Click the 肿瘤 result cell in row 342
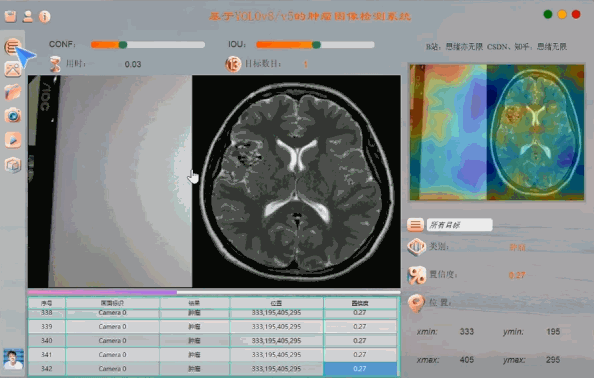This screenshot has width=594, height=378. (x=194, y=369)
